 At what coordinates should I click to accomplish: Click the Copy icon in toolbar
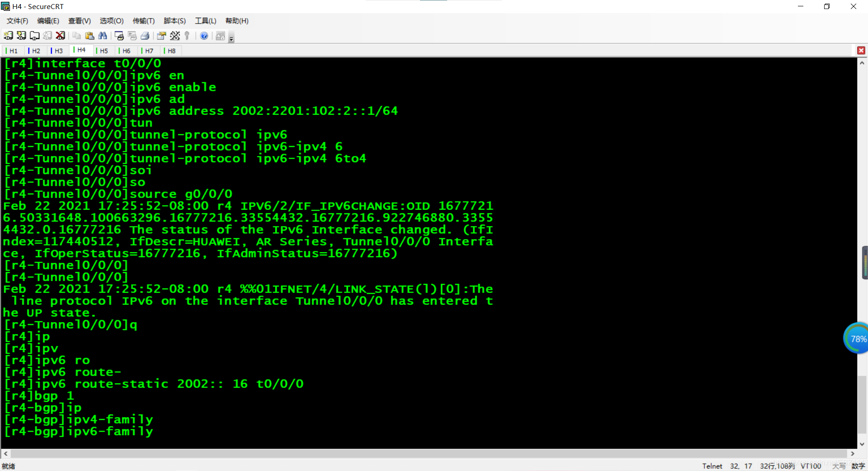[77, 36]
